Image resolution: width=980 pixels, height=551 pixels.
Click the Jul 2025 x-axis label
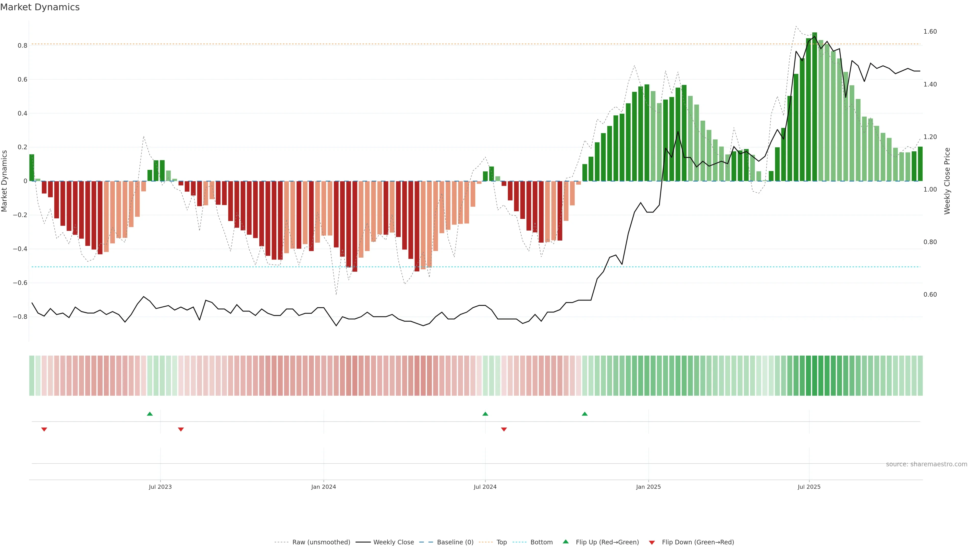click(x=809, y=487)
